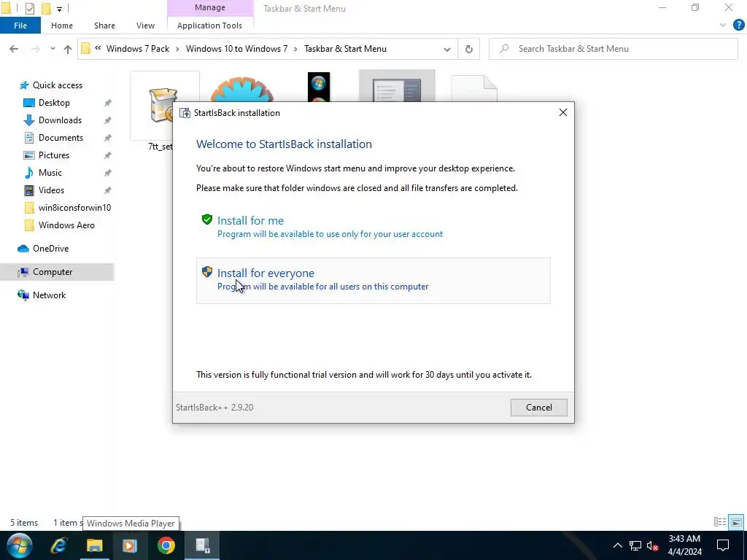Expand the ribbon with the chevron

point(723,26)
